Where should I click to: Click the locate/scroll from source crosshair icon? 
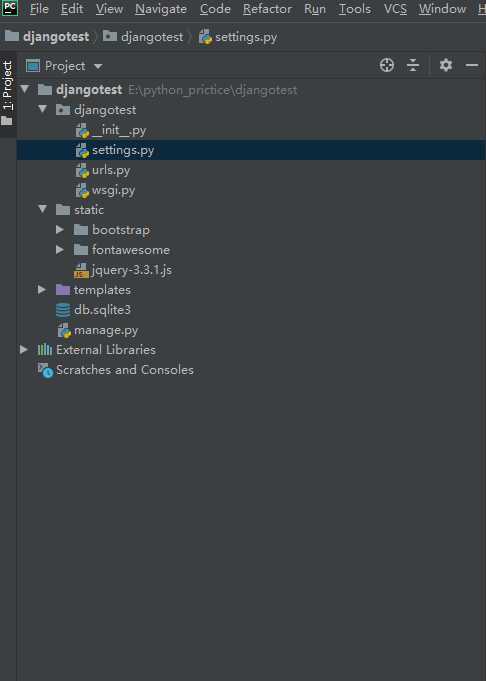coord(387,66)
